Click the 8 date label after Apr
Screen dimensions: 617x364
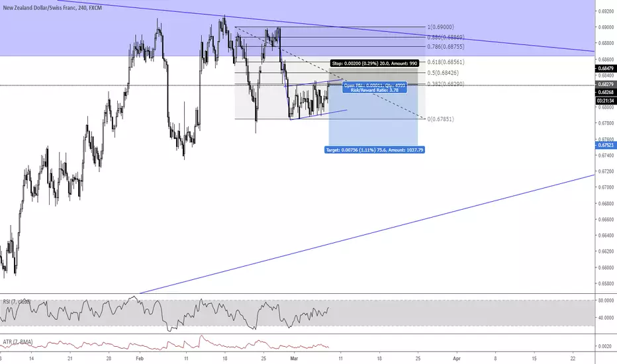495,359
